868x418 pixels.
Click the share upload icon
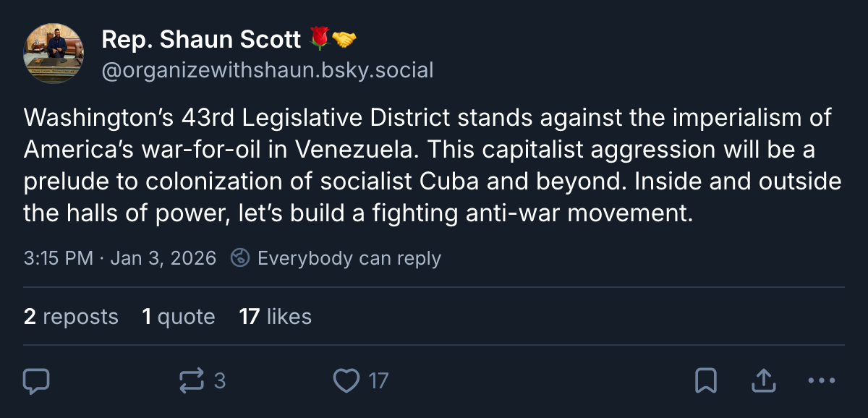pos(765,380)
